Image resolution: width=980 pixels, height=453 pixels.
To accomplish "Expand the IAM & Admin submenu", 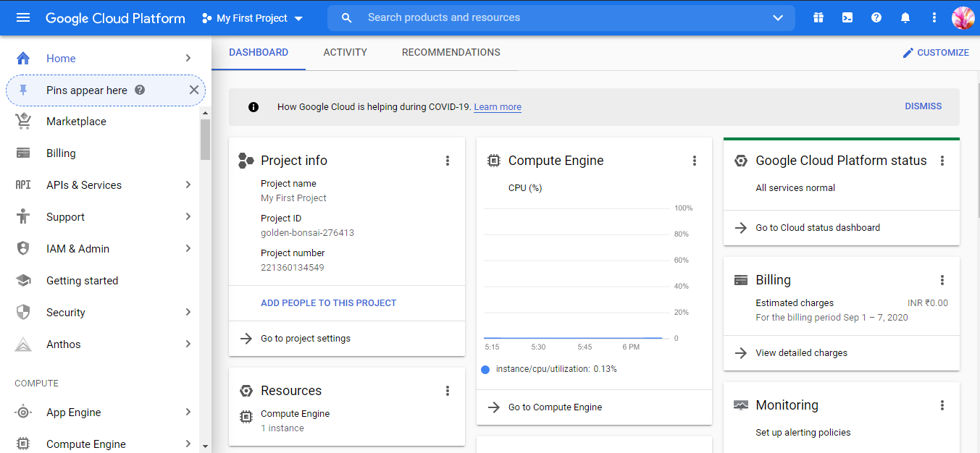I will point(188,249).
